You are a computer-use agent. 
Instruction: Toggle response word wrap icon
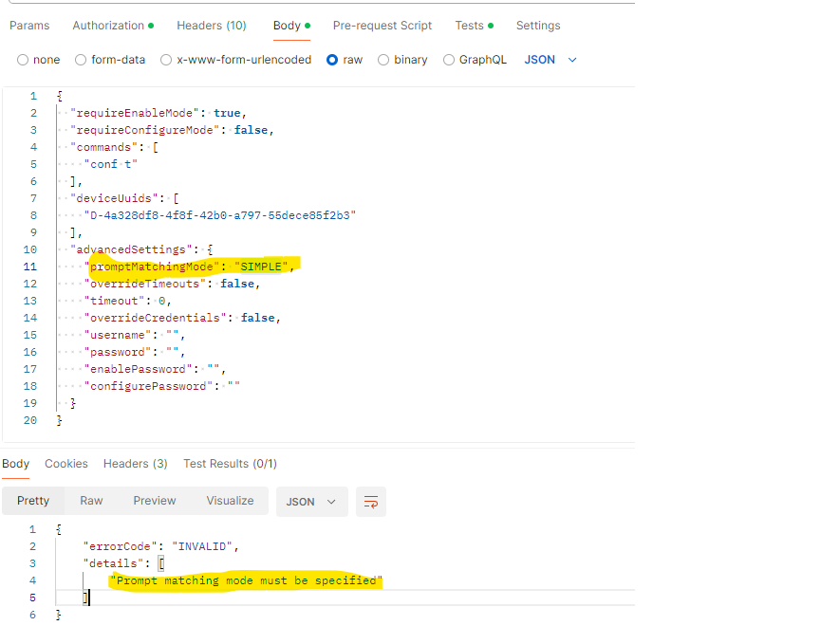click(371, 503)
